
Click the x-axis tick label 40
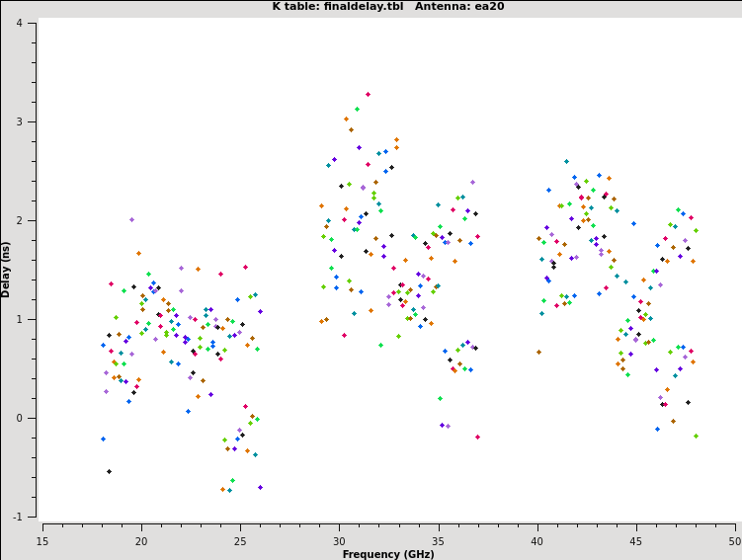pyautogui.click(x=537, y=541)
